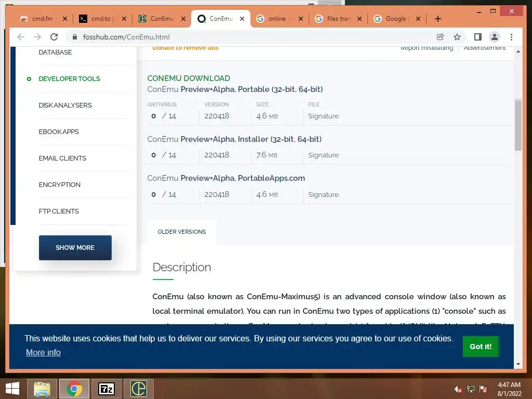Open the Chrome profile avatar
Viewport: 532px width, 399px height.
[495, 37]
